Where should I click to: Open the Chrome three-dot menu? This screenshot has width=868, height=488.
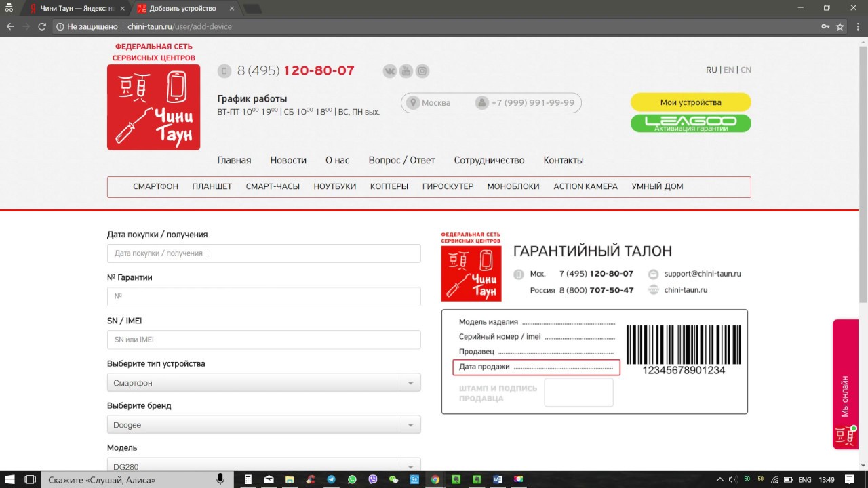tap(856, 26)
